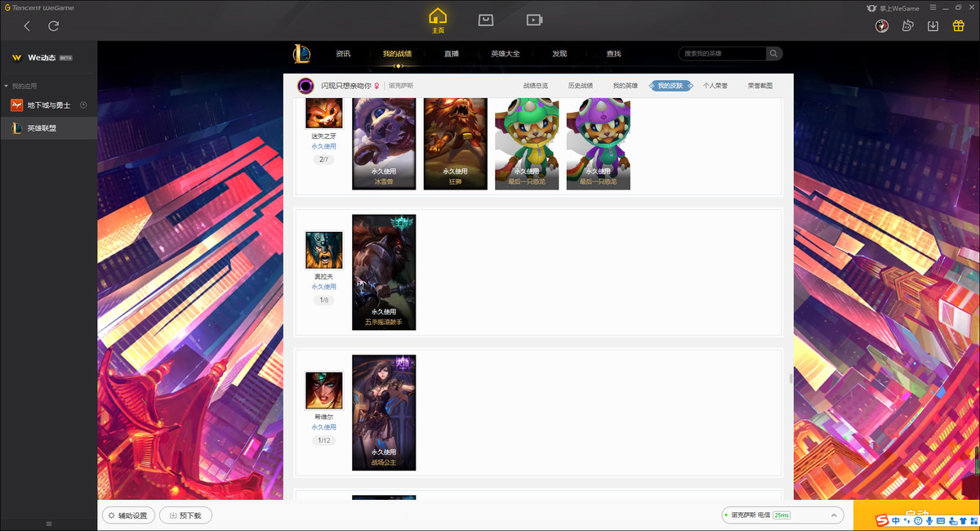Open the user avatar in top right
The image size is (980, 531).
pyautogui.click(x=882, y=25)
